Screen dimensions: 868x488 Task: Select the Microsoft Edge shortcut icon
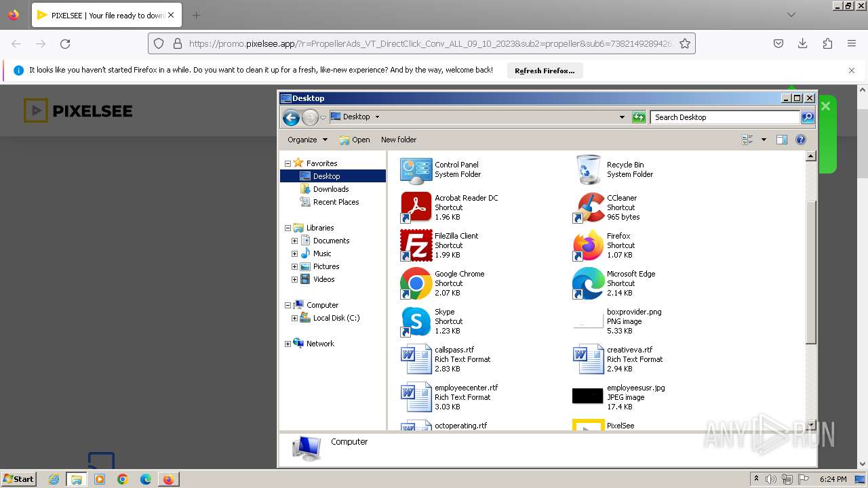(x=588, y=283)
